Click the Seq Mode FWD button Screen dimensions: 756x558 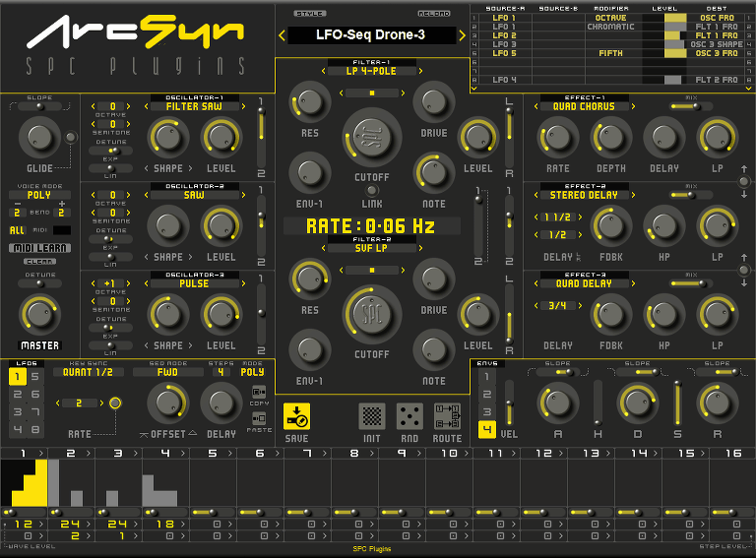click(x=167, y=372)
